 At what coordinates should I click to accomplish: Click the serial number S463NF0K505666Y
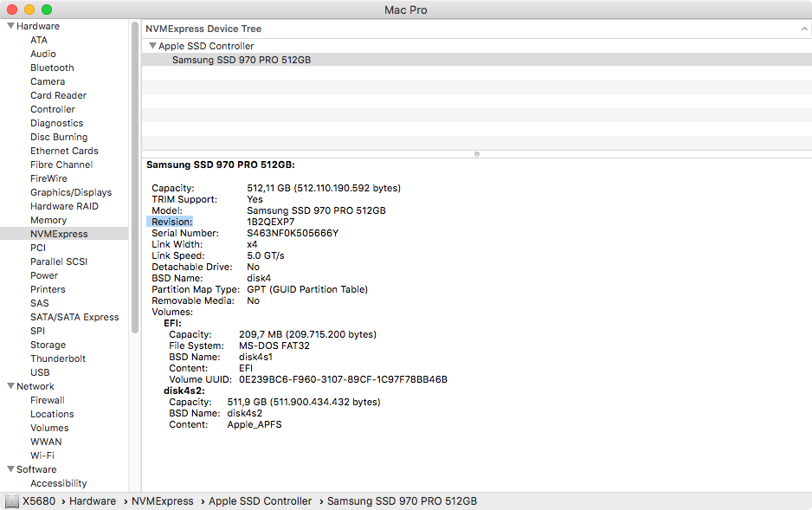293,233
